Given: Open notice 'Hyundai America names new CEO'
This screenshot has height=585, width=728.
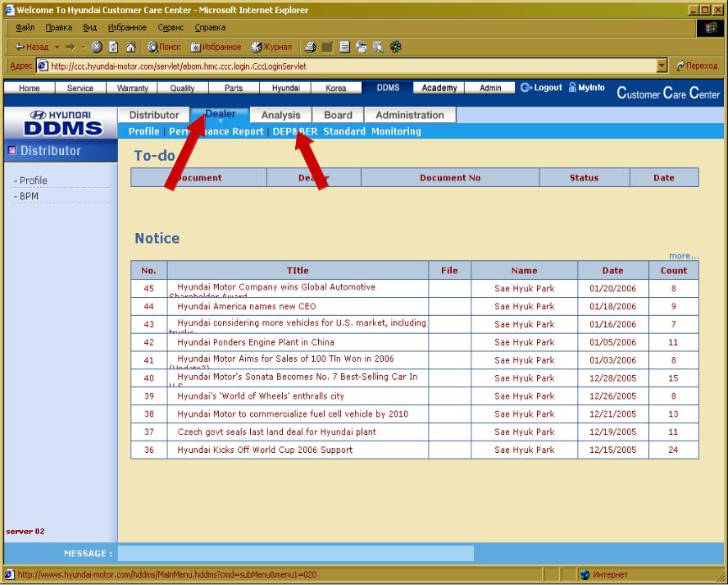Looking at the screenshot, I should [x=246, y=306].
